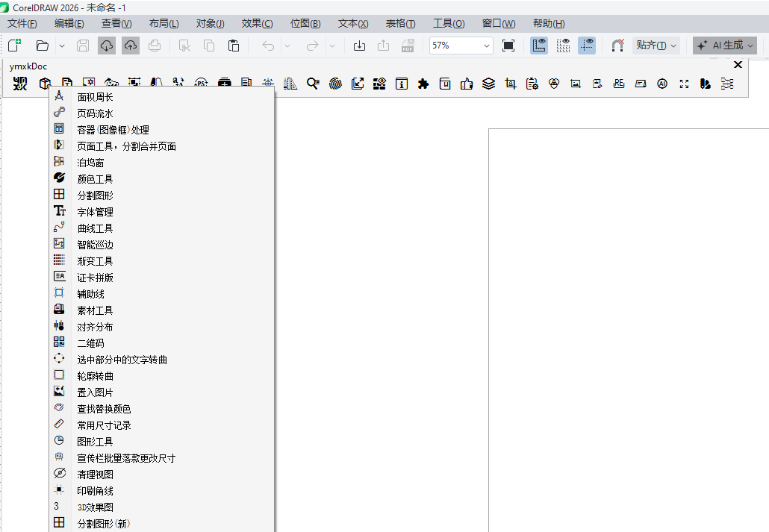Click the full-screen preview icon
This screenshot has width=769, height=532.
[508, 46]
